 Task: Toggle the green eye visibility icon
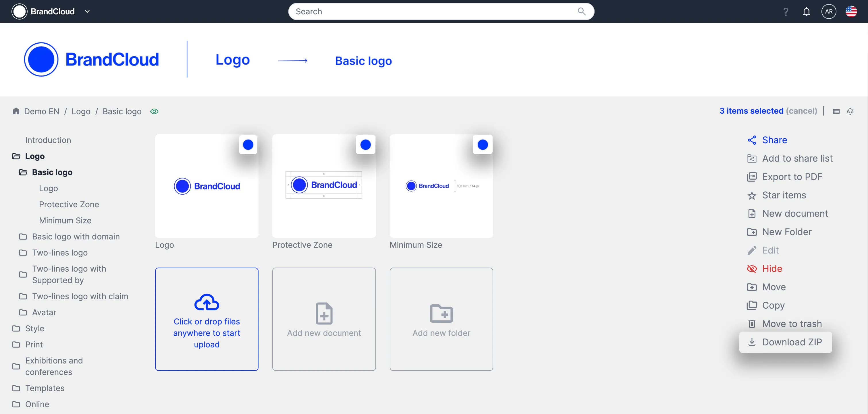point(154,111)
